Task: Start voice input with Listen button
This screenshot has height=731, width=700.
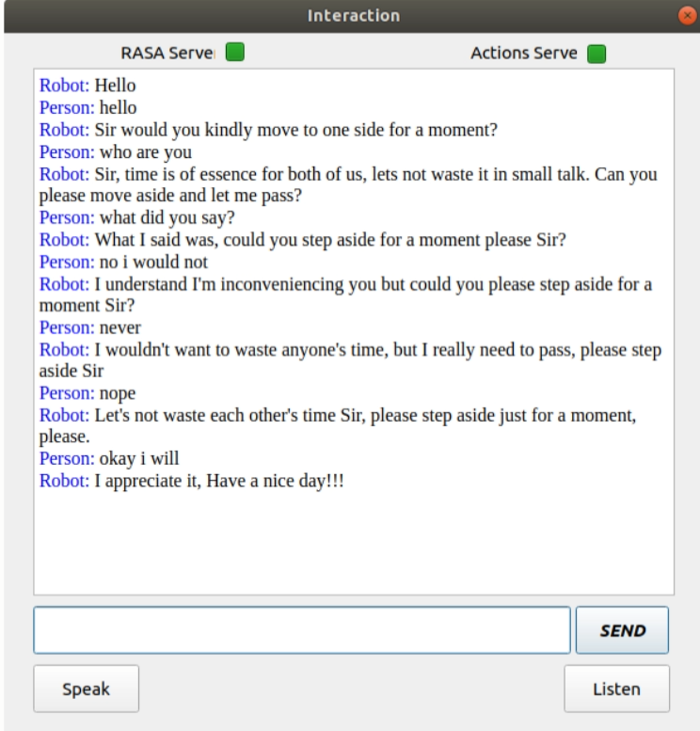Action: pos(616,689)
